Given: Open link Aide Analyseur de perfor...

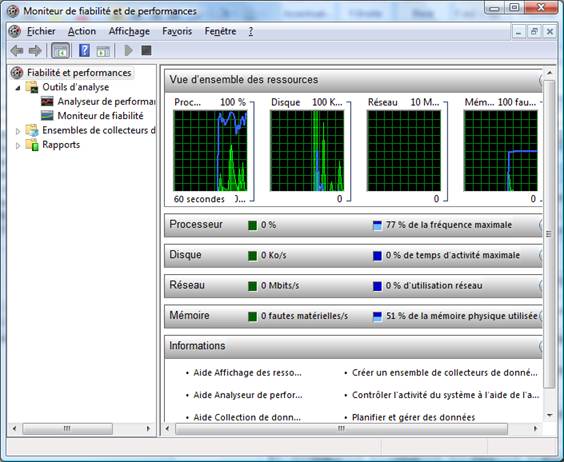Looking at the screenshot, I should point(248,395).
